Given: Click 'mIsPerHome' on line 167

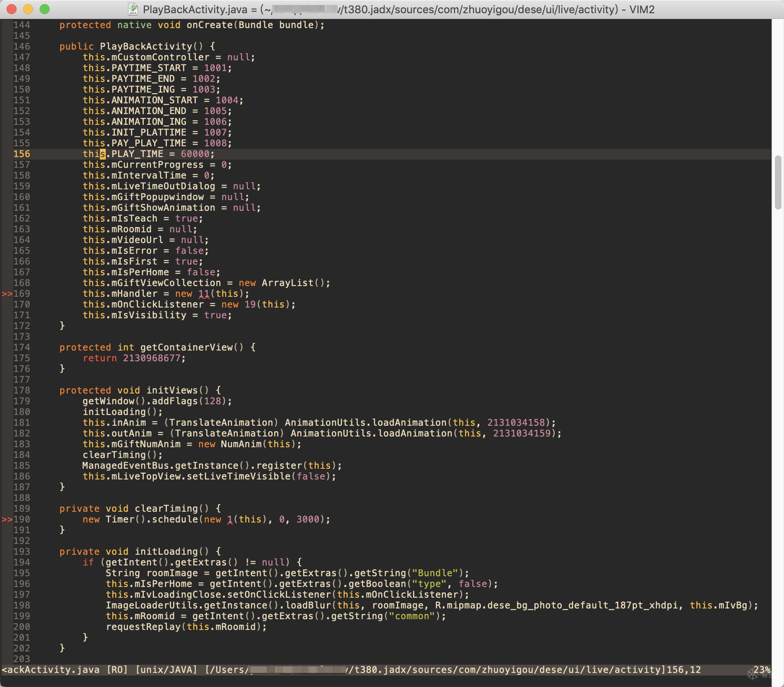Looking at the screenshot, I should pyautogui.click(x=140, y=272).
